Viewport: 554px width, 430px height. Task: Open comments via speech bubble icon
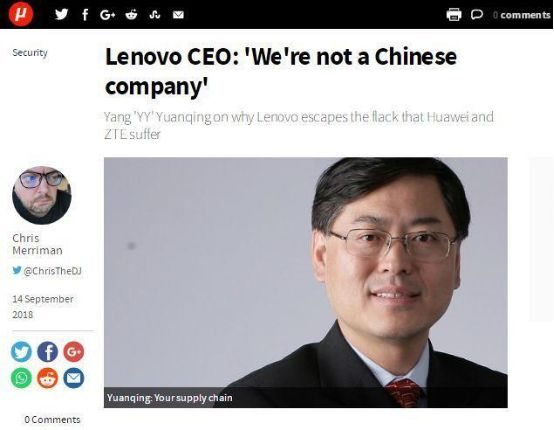pyautogui.click(x=477, y=14)
